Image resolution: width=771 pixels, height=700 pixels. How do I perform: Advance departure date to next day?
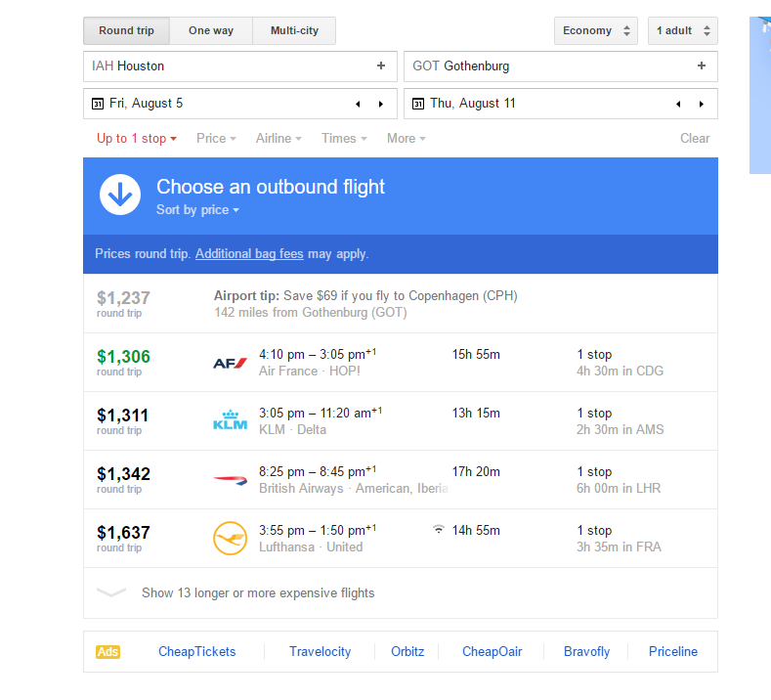click(x=381, y=104)
